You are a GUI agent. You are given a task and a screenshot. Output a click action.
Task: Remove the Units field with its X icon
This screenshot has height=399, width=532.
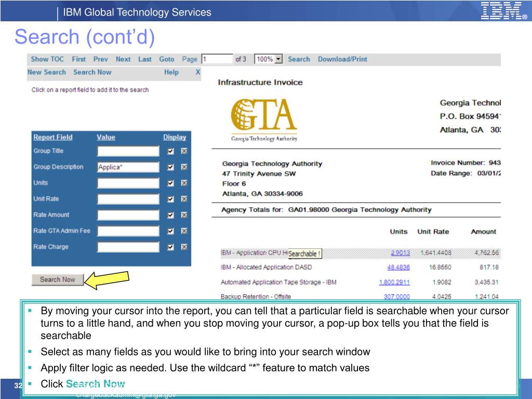[184, 183]
